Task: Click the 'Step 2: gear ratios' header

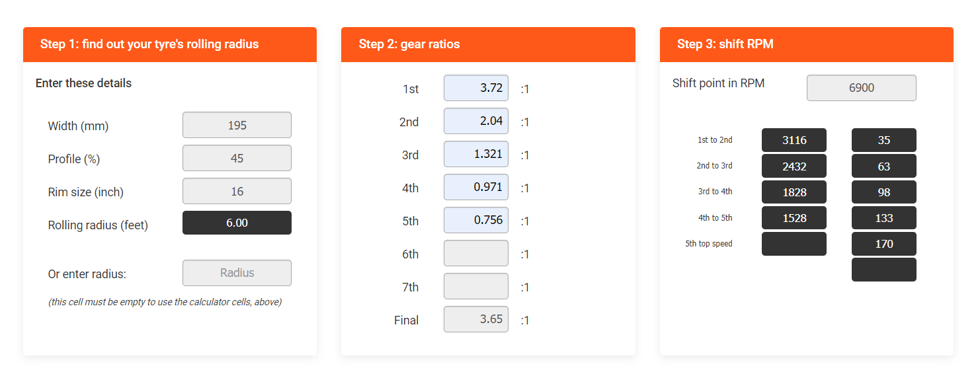Action: point(409,44)
